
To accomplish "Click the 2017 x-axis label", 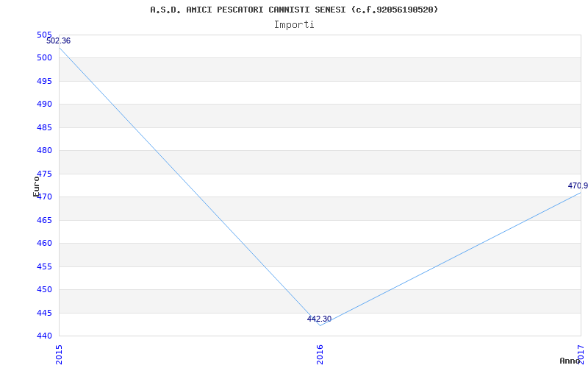I will pyautogui.click(x=581, y=355).
